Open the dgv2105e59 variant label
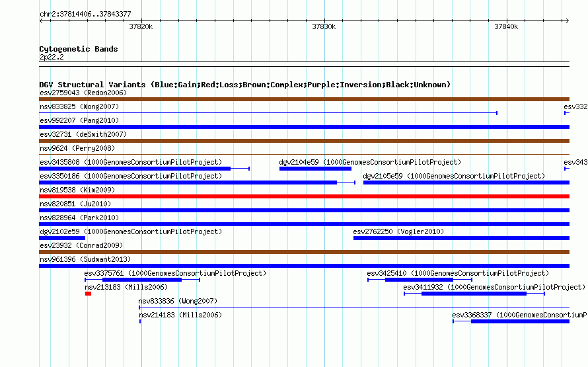Screen dimensions: 588x367 (454, 176)
